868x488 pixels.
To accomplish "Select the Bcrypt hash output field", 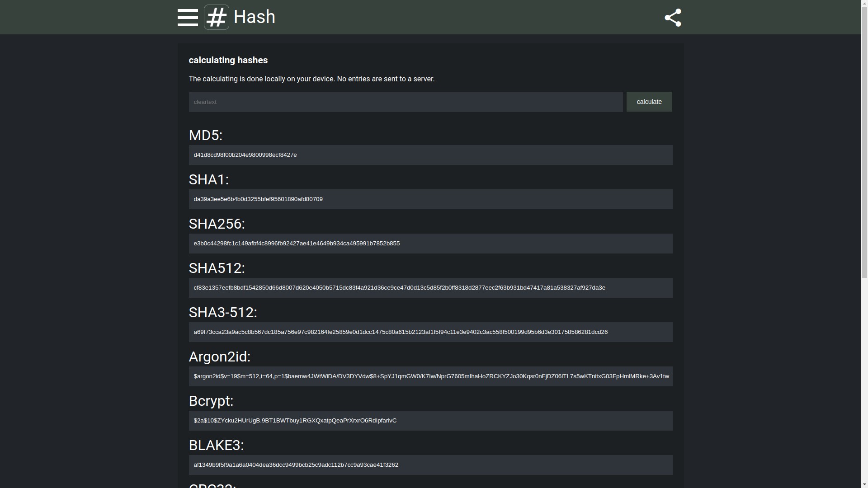I will point(430,421).
